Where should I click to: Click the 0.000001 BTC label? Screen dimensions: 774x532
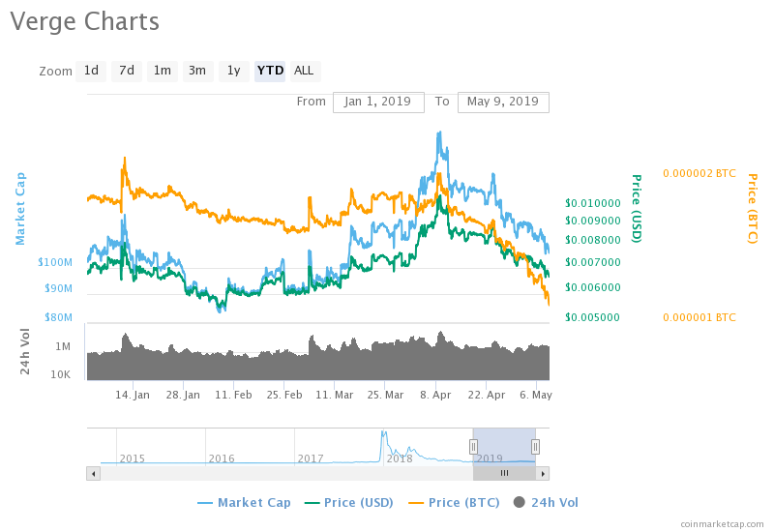(x=700, y=317)
